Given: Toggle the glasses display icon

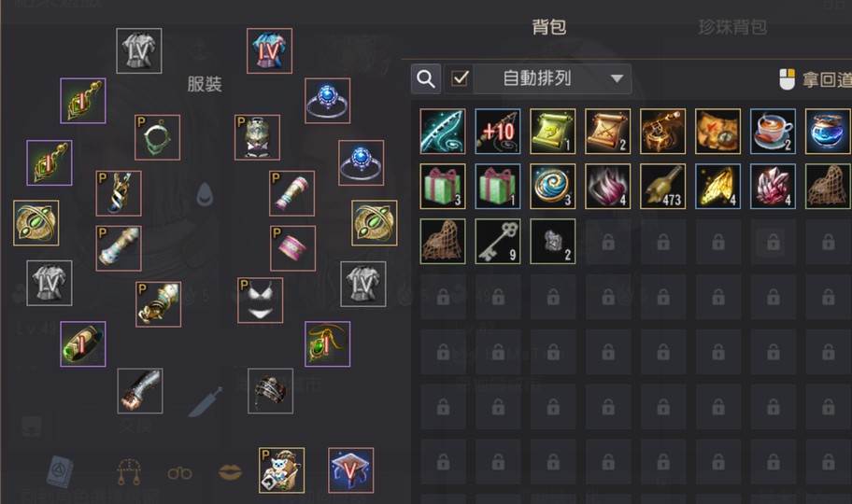Looking at the screenshot, I should coord(179,473).
